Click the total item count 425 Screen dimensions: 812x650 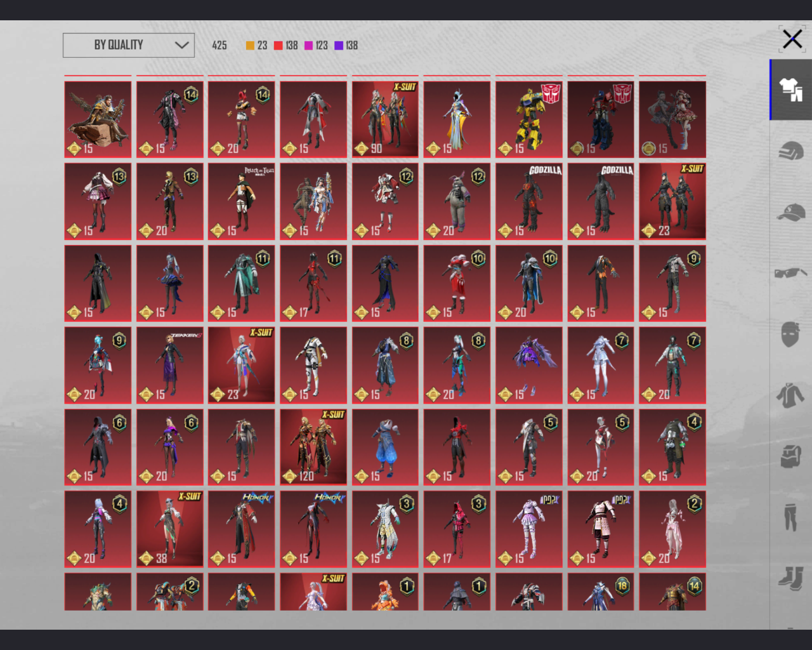pos(219,45)
